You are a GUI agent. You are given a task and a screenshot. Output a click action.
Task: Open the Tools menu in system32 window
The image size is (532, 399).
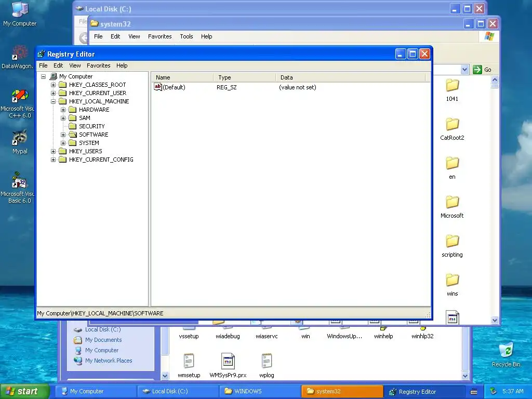tap(187, 36)
